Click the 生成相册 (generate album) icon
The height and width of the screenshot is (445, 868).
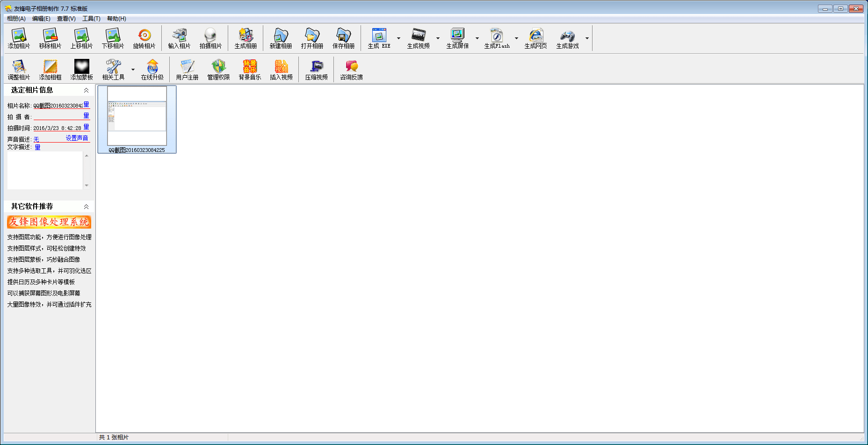(246, 38)
